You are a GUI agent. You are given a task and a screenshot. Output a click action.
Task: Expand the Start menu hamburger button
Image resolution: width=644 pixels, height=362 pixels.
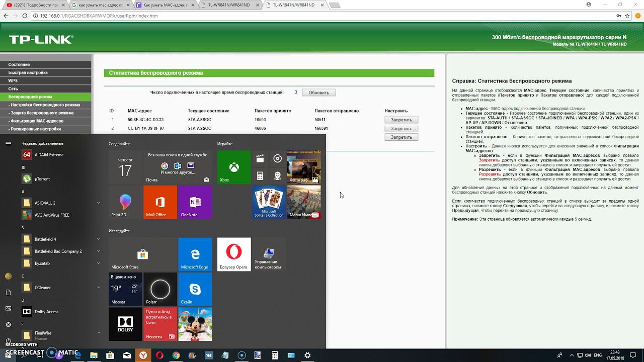[8, 143]
